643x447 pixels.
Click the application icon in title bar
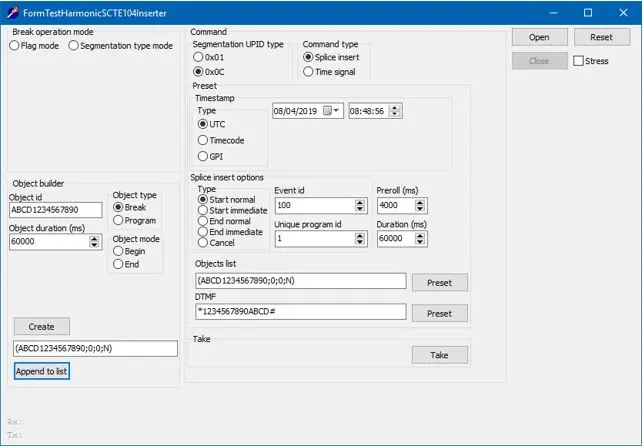point(11,12)
